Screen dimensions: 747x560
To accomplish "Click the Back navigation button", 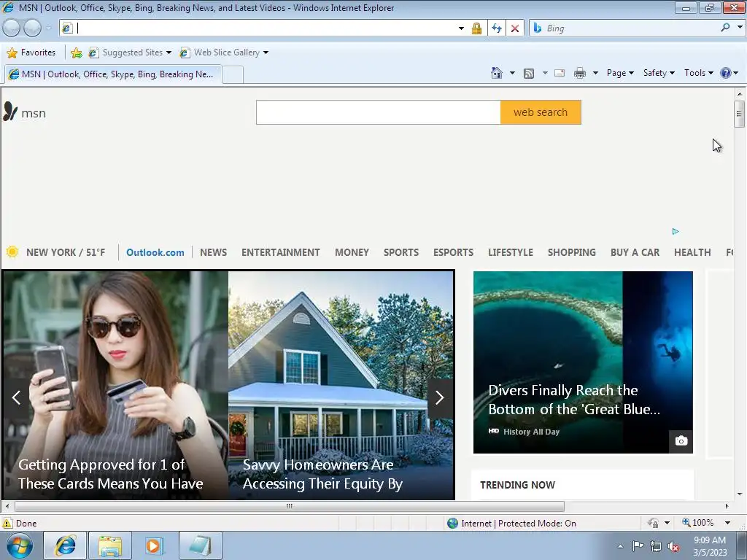I will 12,28.
